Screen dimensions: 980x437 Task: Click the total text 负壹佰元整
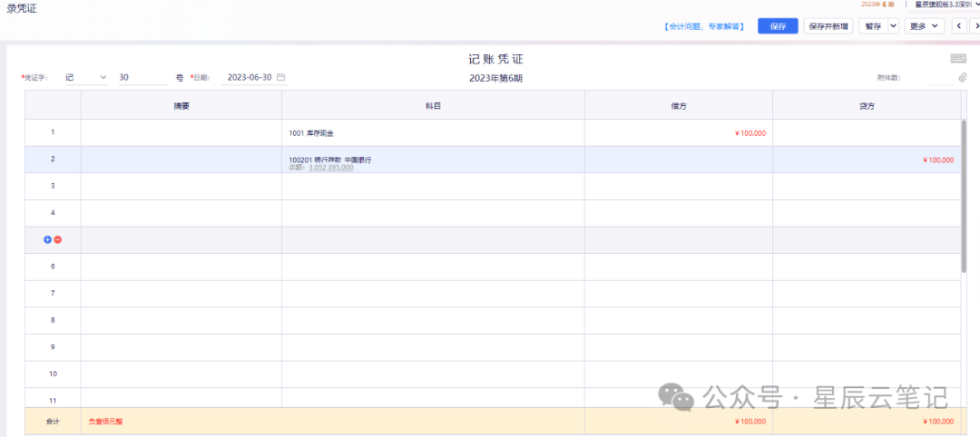[x=105, y=422]
